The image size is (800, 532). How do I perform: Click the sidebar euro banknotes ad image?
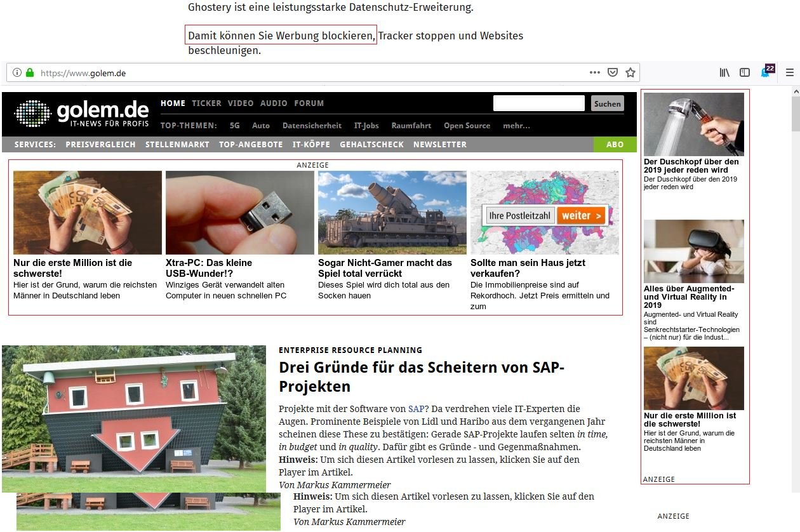tap(694, 378)
